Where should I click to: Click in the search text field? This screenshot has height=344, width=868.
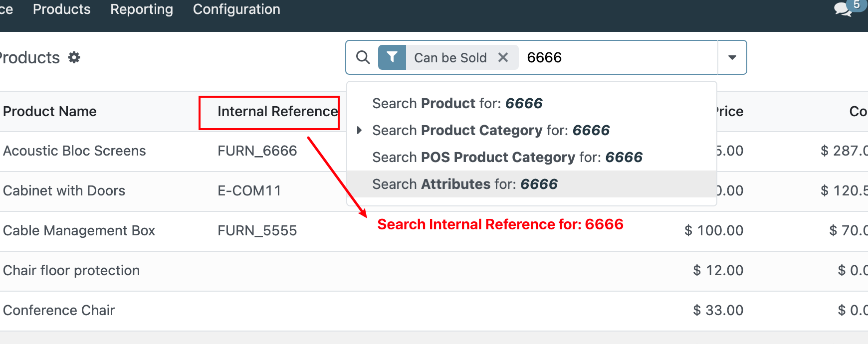tap(619, 57)
